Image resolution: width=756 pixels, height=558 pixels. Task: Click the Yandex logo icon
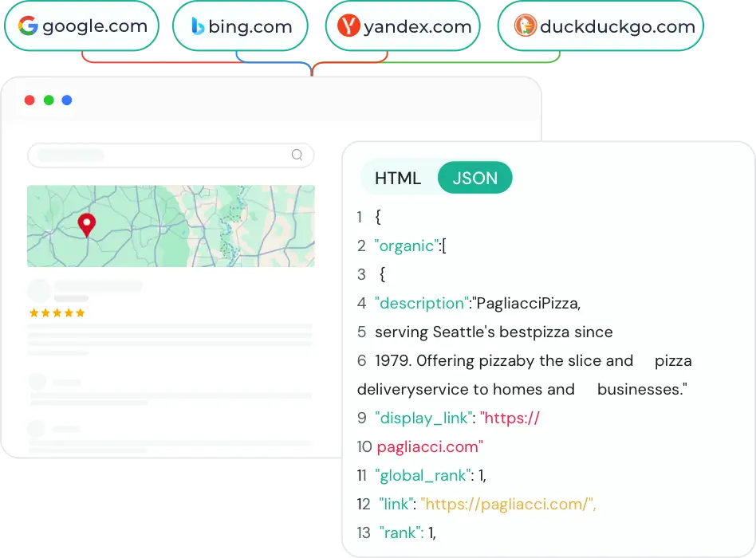pyautogui.click(x=349, y=26)
